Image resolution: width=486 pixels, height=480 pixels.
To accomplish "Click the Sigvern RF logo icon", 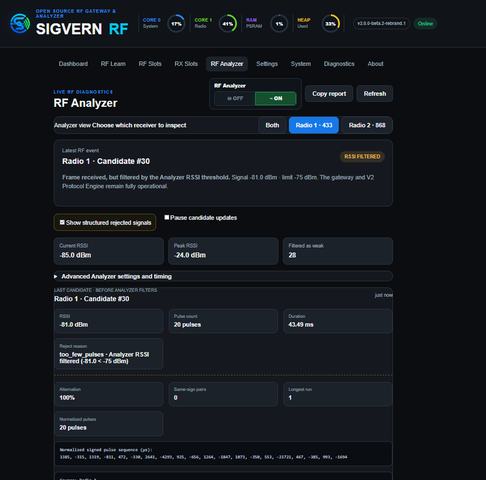I will (x=20, y=23).
